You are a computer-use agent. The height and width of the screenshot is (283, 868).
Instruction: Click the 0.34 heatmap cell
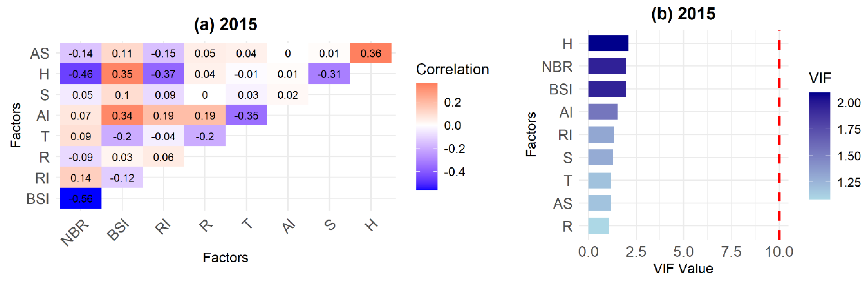122,115
